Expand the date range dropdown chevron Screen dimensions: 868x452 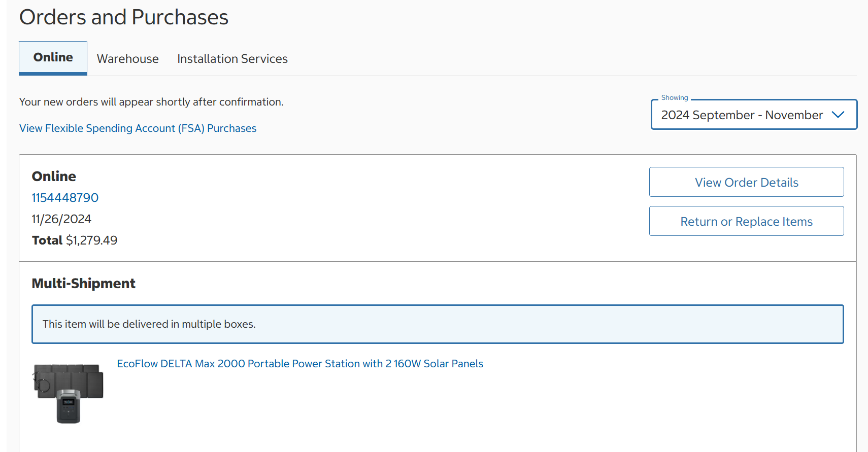coord(838,115)
